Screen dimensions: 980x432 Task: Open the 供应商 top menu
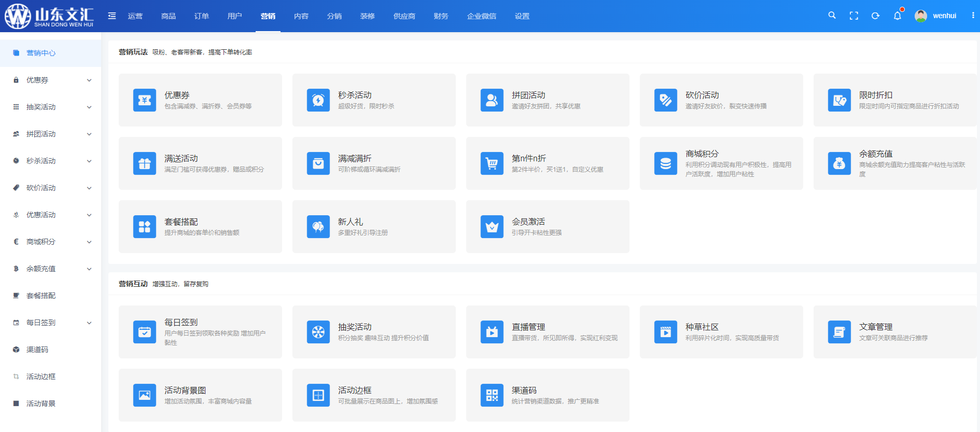pos(404,16)
